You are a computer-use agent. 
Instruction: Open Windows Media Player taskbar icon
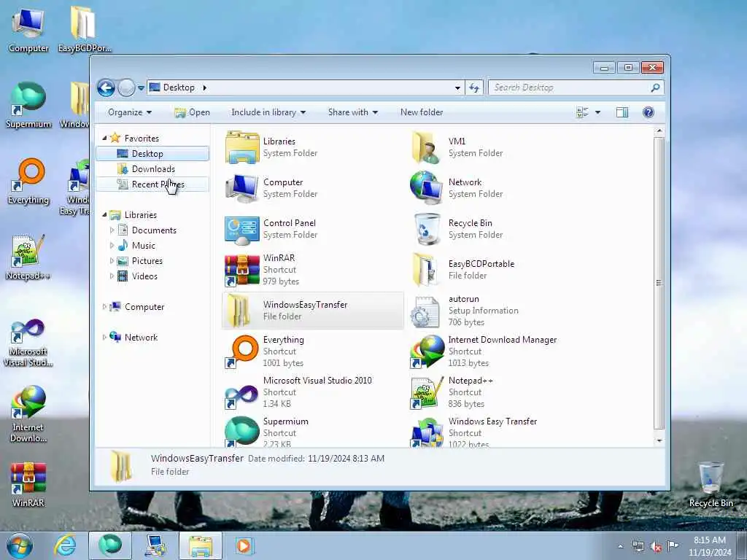click(244, 545)
